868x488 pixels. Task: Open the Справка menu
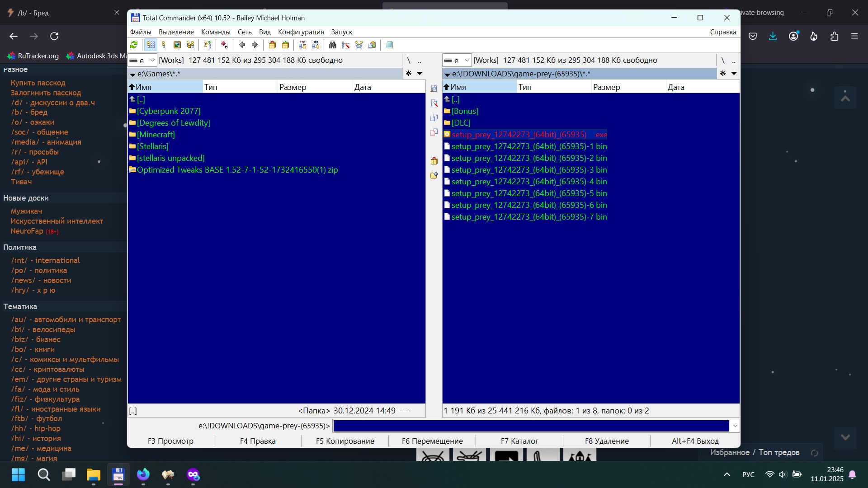click(x=723, y=32)
